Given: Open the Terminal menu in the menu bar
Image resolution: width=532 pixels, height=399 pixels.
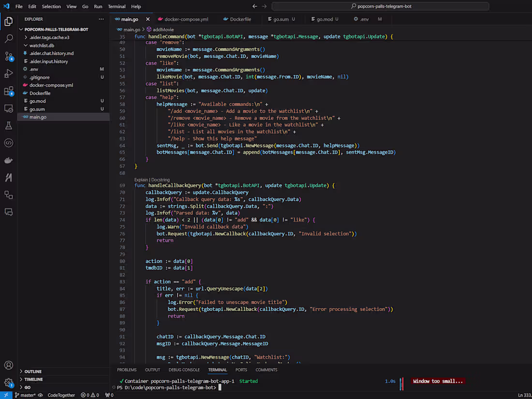Looking at the screenshot, I should click(117, 6).
